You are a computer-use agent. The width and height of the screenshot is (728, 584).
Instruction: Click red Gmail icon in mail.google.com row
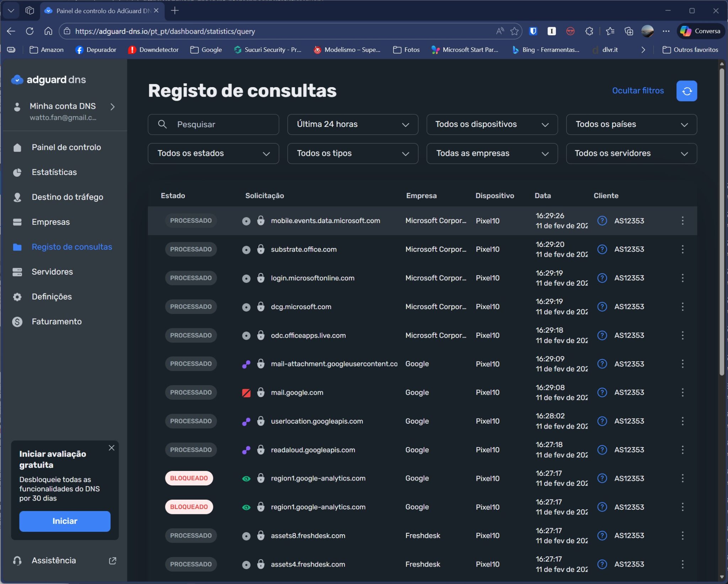[x=246, y=393]
